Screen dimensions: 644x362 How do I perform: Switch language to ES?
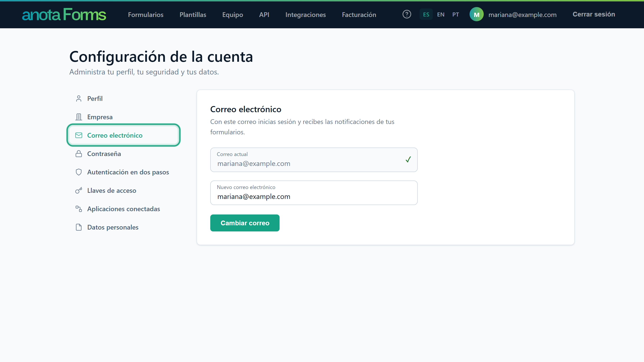(x=426, y=15)
